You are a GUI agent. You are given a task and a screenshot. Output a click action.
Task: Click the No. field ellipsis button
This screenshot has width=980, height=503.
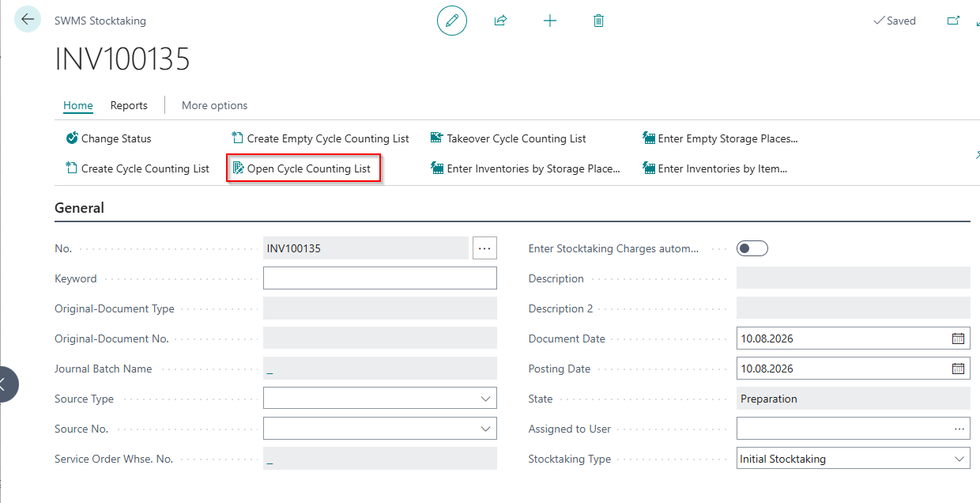tap(485, 248)
